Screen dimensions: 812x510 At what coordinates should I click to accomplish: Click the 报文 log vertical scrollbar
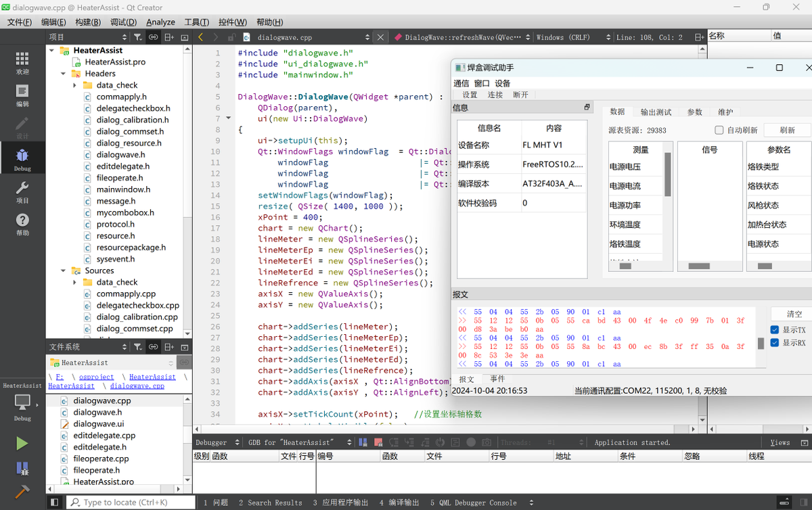[x=761, y=338]
